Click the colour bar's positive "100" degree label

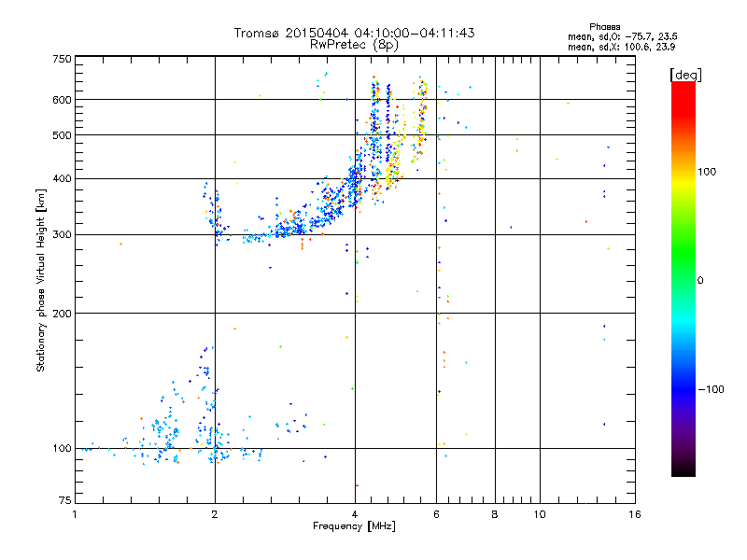pos(707,172)
